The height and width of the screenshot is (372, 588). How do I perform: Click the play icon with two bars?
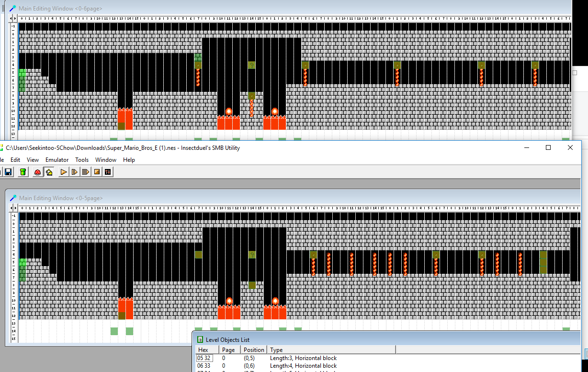pos(86,172)
